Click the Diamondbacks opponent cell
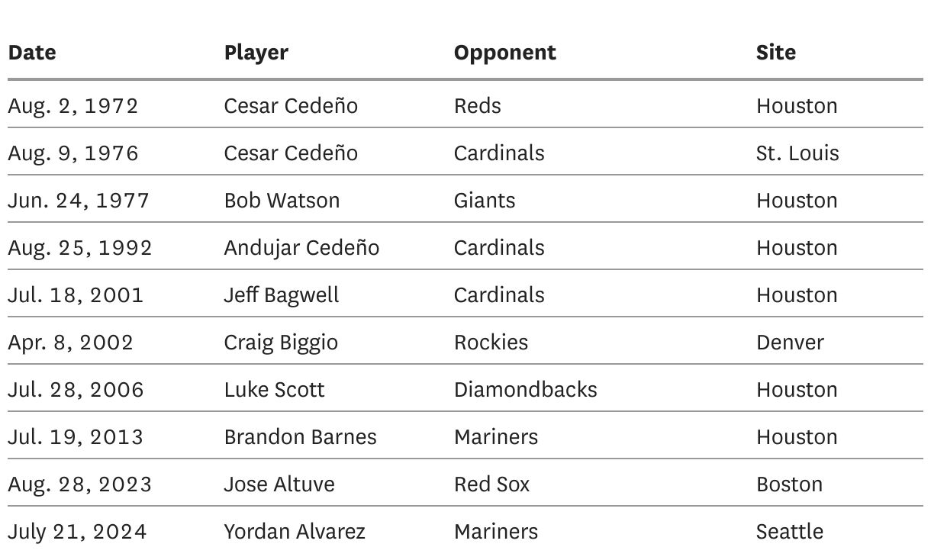931x560 pixels. point(526,389)
